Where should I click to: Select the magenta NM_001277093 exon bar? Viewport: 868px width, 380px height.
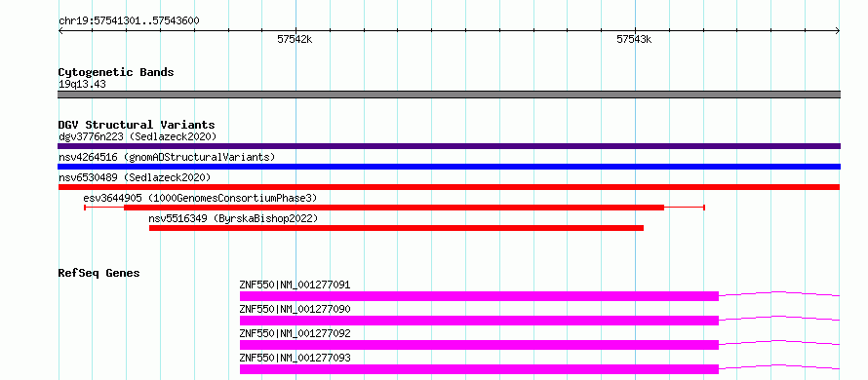click(x=479, y=369)
